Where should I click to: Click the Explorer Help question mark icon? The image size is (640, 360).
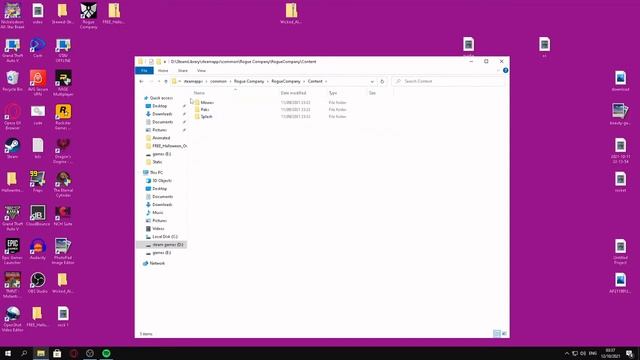(505, 71)
